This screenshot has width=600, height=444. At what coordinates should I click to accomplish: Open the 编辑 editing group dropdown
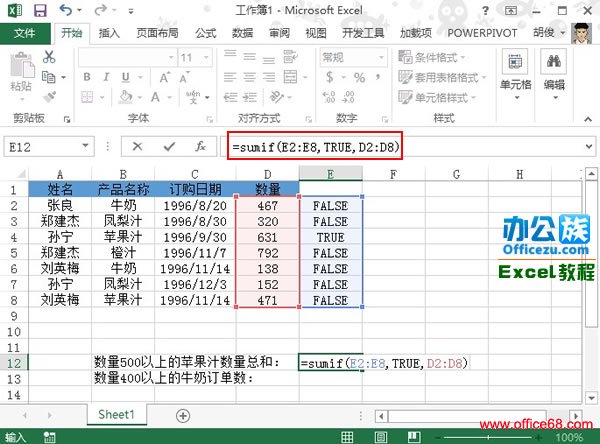(x=554, y=75)
